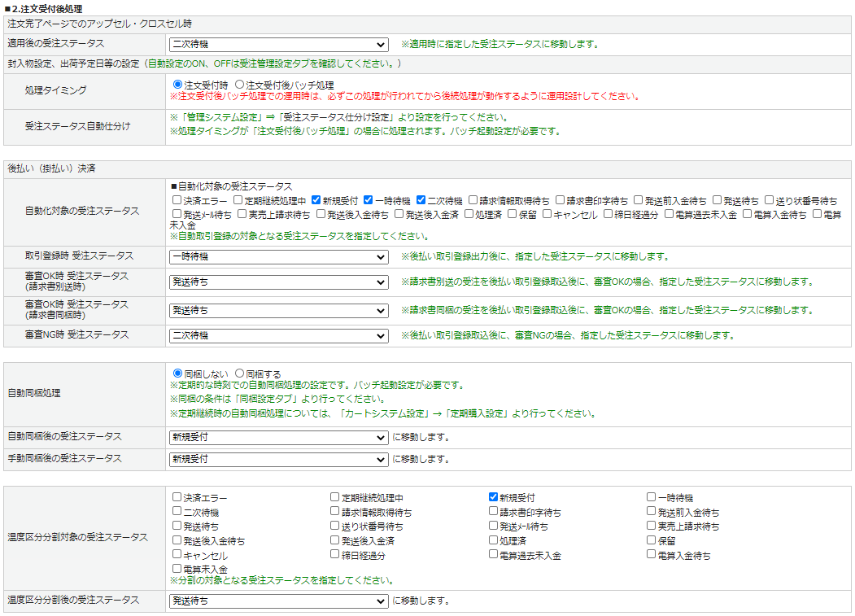This screenshot has width=855, height=616.
Task: Select the 注文受付時 radio button
Action: [178, 84]
